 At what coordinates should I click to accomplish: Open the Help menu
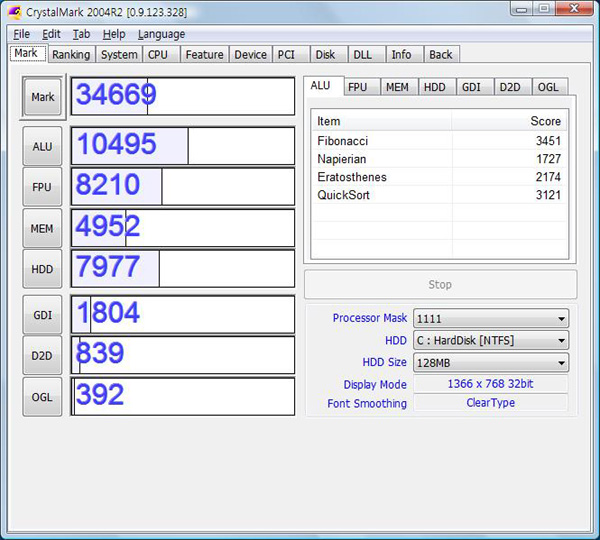114,34
